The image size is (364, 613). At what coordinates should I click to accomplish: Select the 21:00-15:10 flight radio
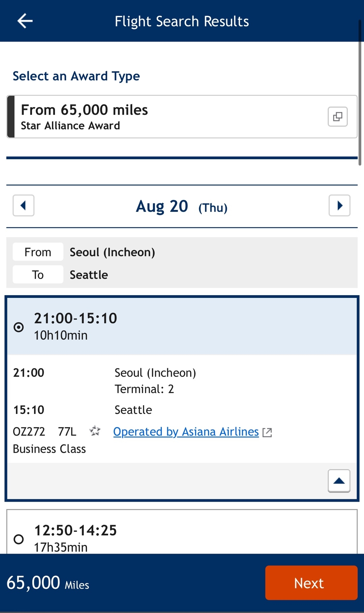point(19,327)
